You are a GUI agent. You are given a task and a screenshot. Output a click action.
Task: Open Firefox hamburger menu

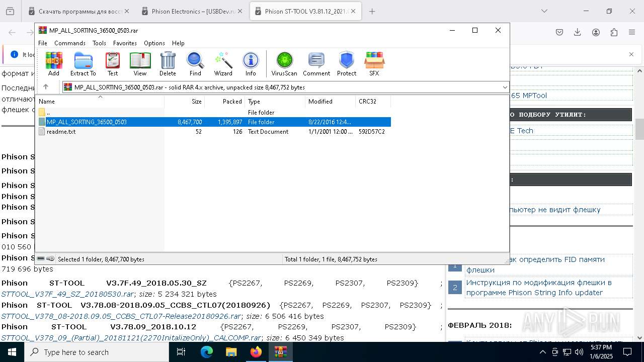[x=632, y=32]
